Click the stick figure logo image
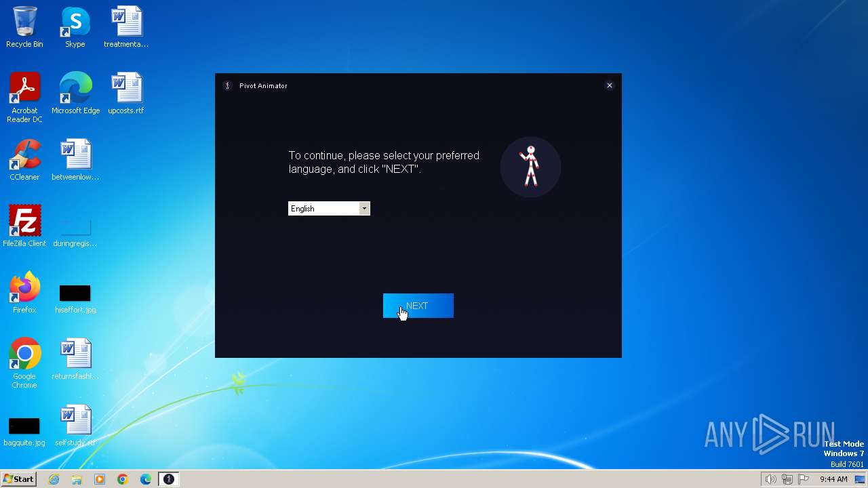This screenshot has height=488, width=868. 530,167
